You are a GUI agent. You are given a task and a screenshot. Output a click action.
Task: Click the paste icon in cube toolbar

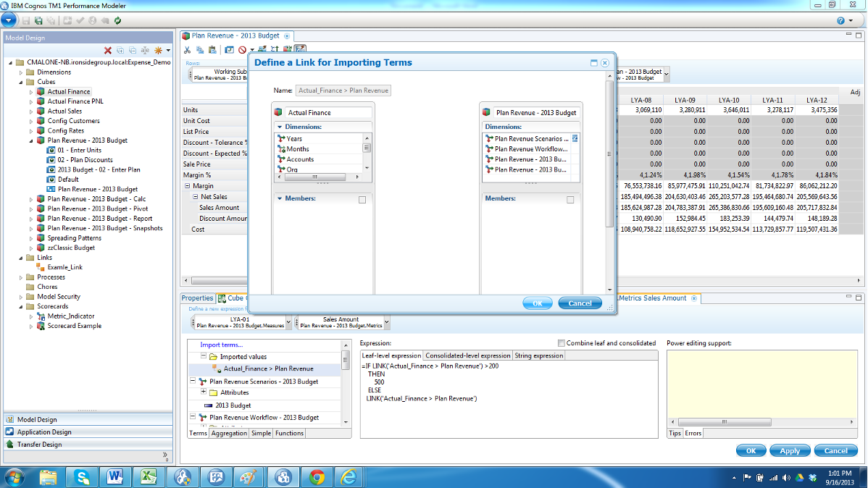[x=212, y=49]
